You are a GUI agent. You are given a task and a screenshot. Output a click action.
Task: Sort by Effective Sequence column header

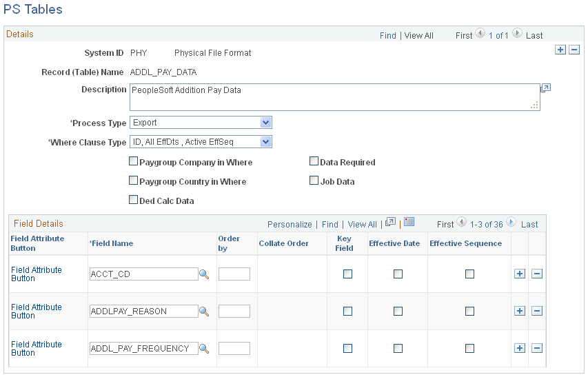coord(465,243)
